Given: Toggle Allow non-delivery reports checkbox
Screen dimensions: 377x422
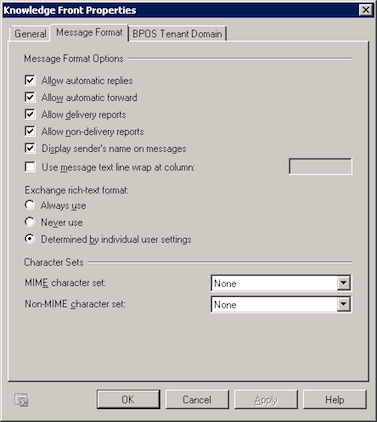Looking at the screenshot, I should click(x=30, y=131).
